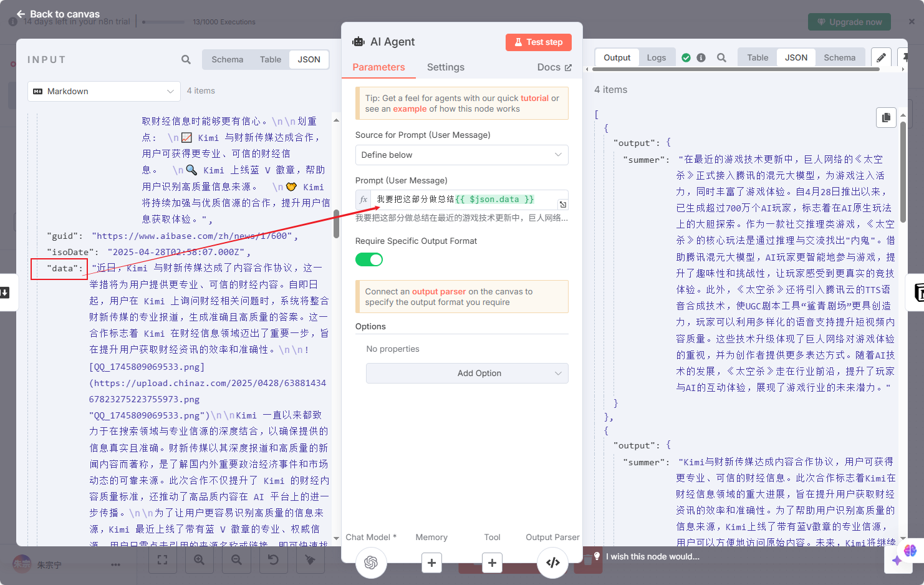Click the user name 朱宗宁
This screenshot has width=924, height=585.
[49, 565]
